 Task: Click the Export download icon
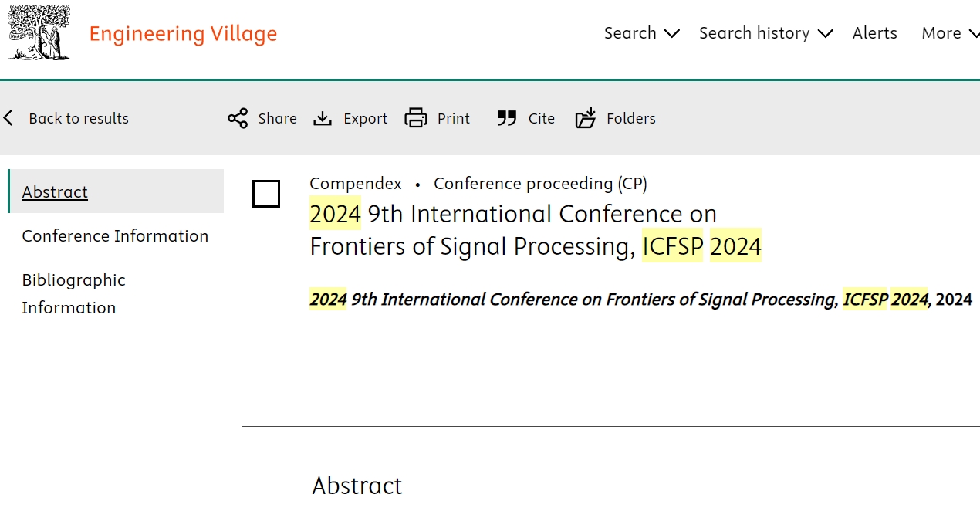click(x=323, y=118)
